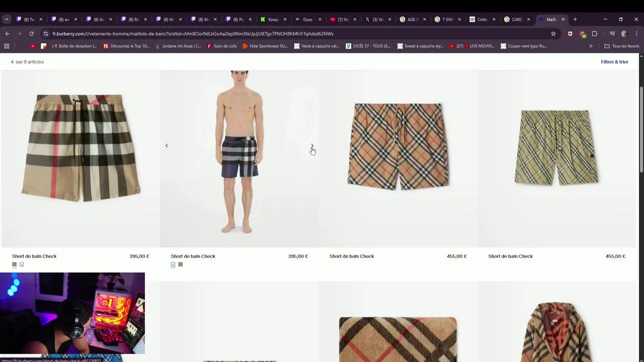Close the Korap tab

285,20
